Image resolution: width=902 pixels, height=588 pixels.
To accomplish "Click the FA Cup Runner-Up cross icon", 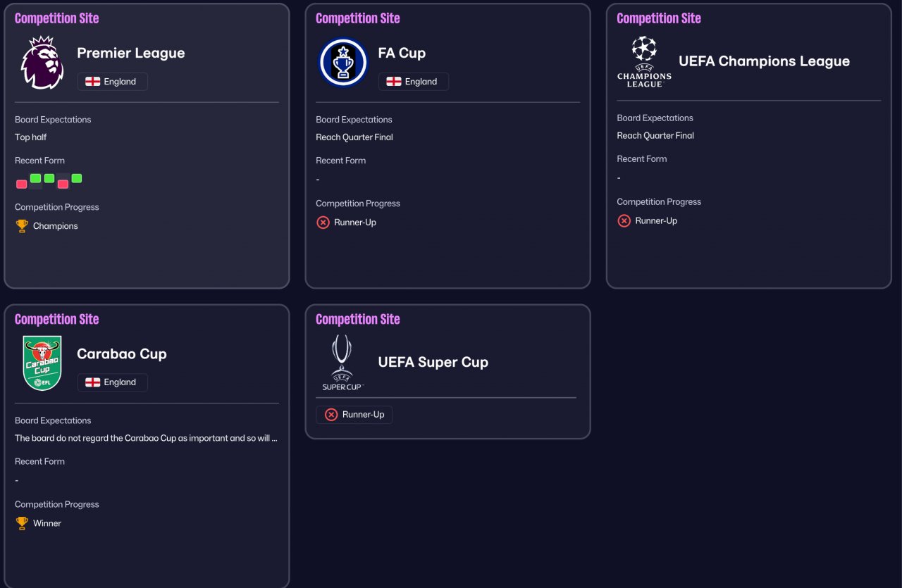I will (x=323, y=223).
